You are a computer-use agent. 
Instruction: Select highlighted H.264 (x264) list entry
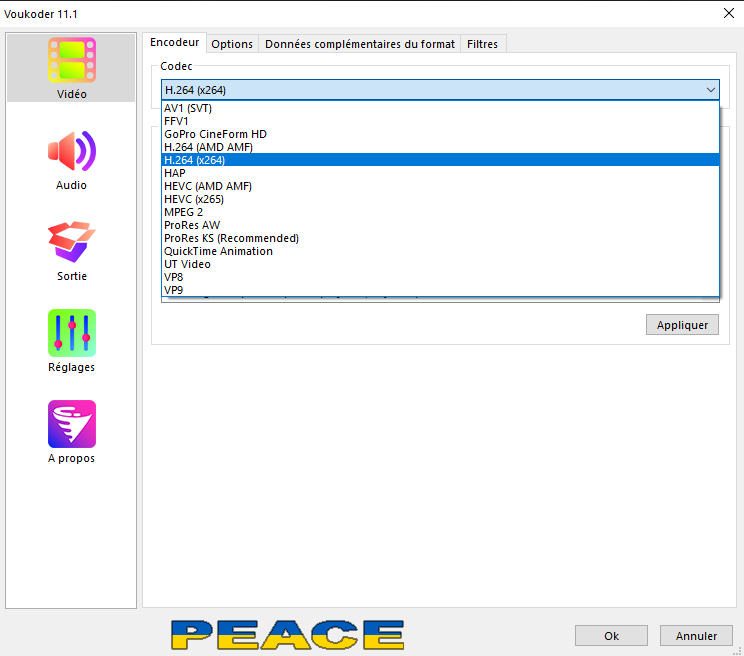point(440,160)
